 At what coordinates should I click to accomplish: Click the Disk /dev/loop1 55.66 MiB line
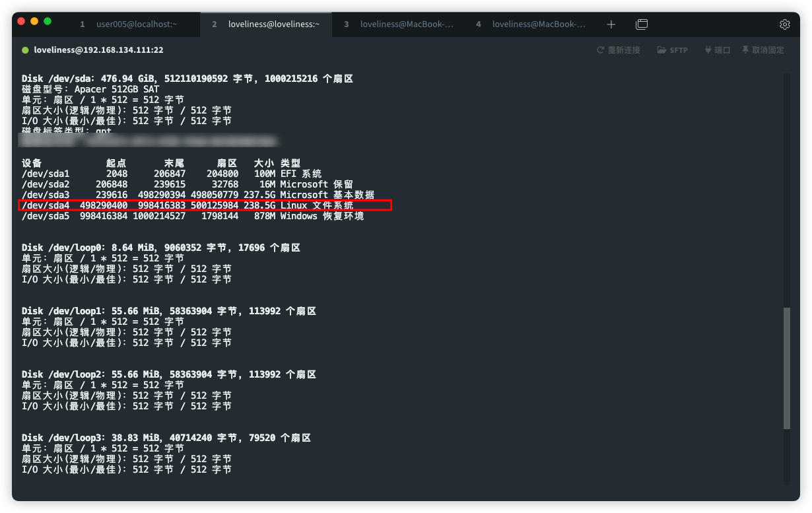point(169,311)
